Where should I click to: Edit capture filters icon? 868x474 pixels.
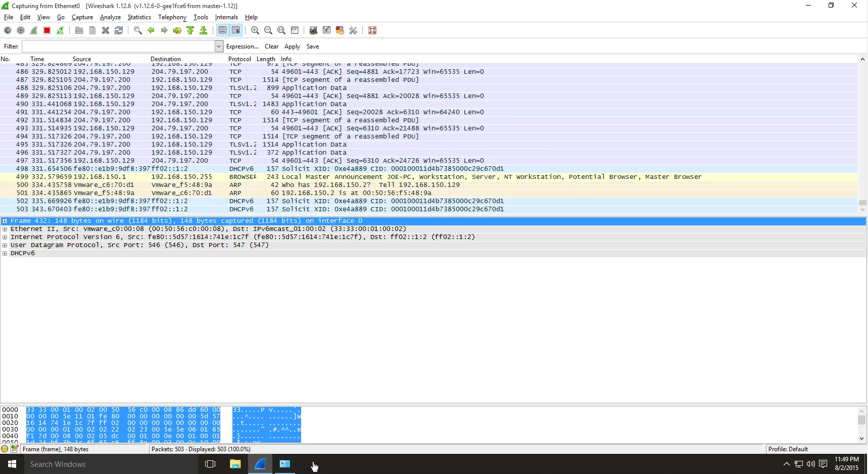(x=314, y=30)
